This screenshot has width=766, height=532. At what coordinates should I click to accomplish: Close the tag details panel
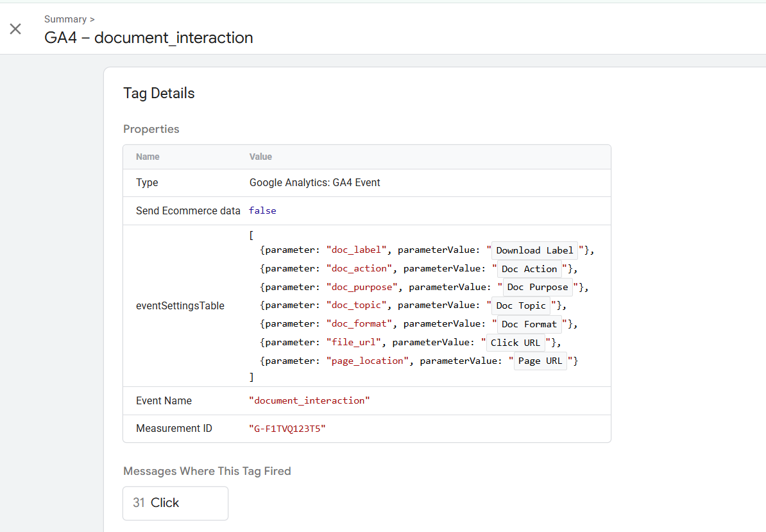15,29
